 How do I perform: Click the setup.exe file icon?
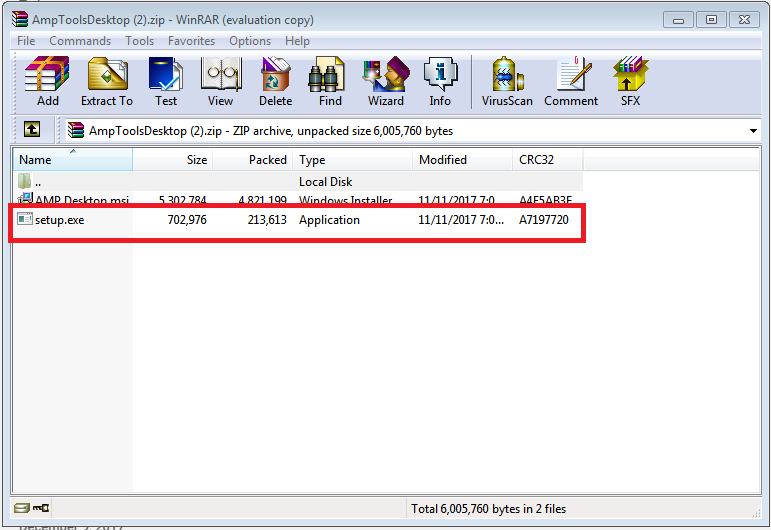[25, 218]
